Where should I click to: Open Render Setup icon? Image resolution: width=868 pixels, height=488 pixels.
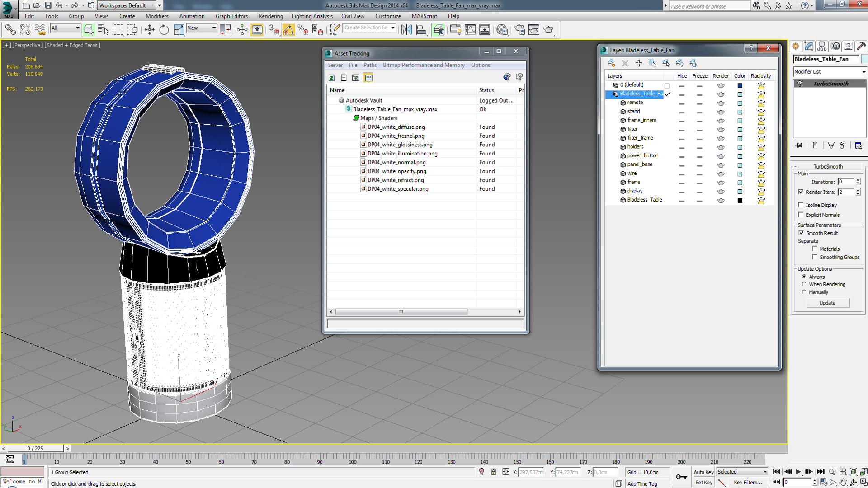tap(519, 30)
